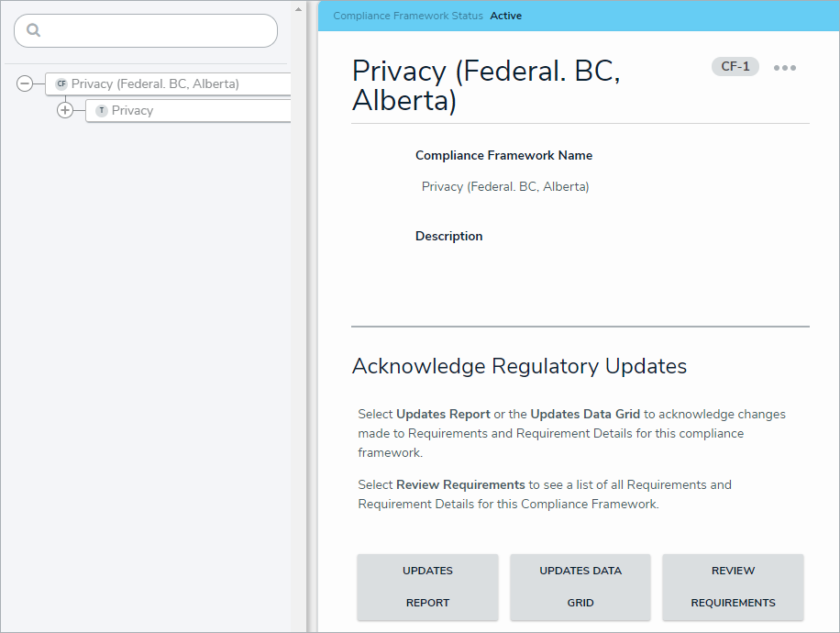Expand the Privacy child node

[65, 110]
